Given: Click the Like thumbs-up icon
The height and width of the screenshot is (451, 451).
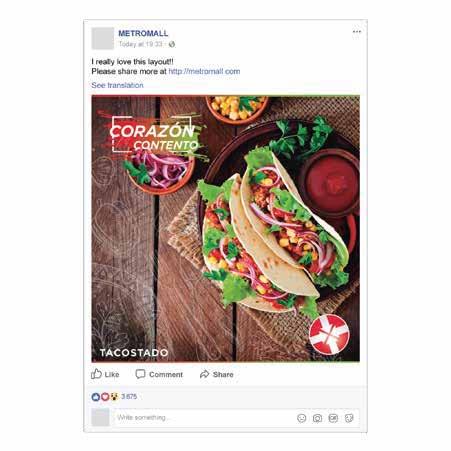Looking at the screenshot, I should coord(96,374).
